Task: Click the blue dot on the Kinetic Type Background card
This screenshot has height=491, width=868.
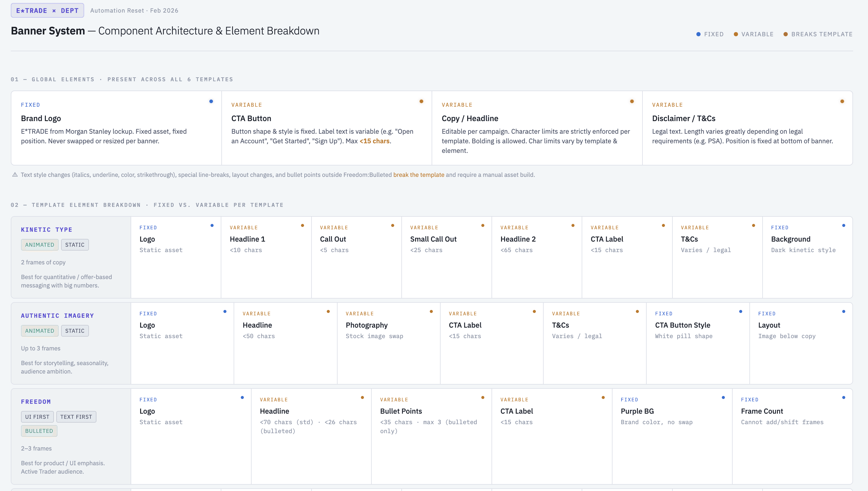Action: coord(844,225)
